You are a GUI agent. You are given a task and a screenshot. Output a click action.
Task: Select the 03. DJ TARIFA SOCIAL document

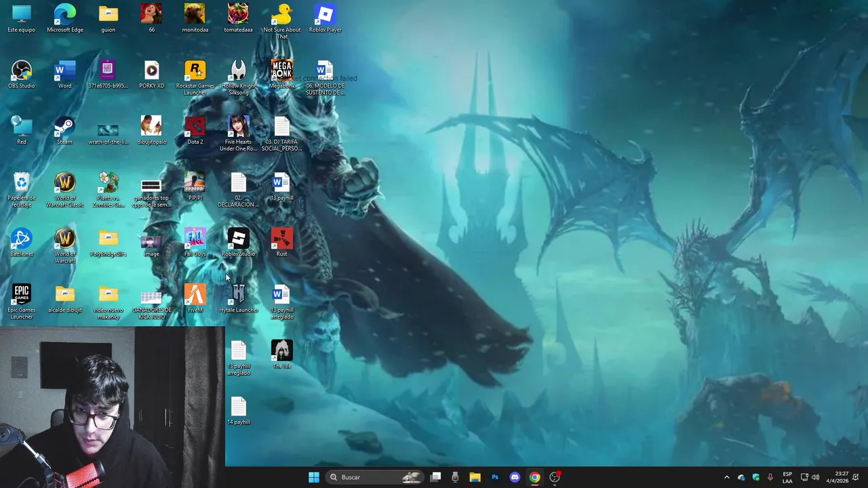(281, 134)
